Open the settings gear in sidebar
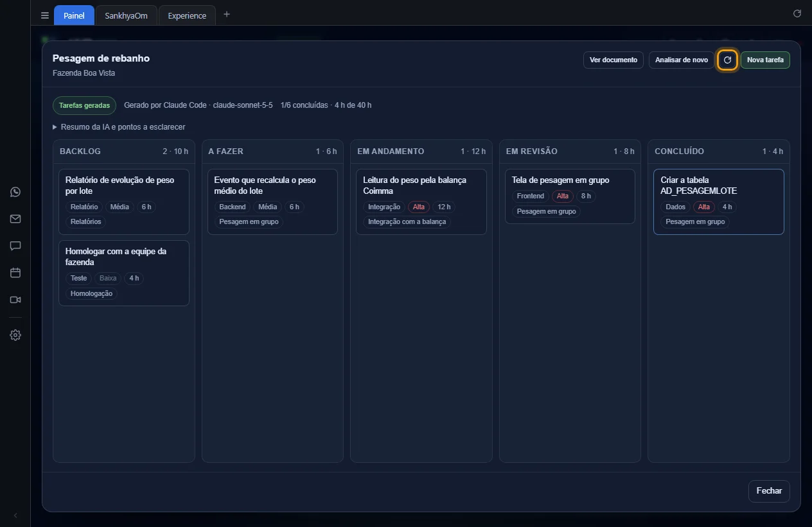Screen dimensions: 812x527 pyautogui.click(x=15, y=335)
